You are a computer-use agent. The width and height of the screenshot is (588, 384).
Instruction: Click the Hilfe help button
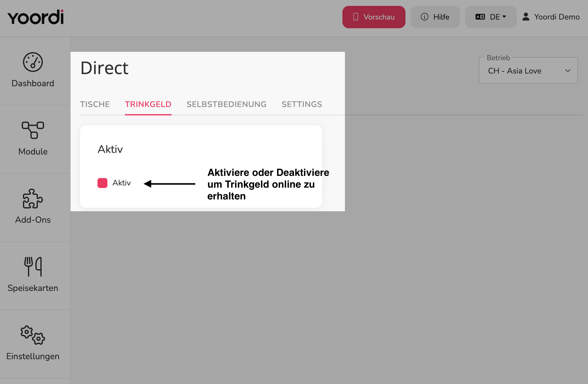click(x=435, y=17)
